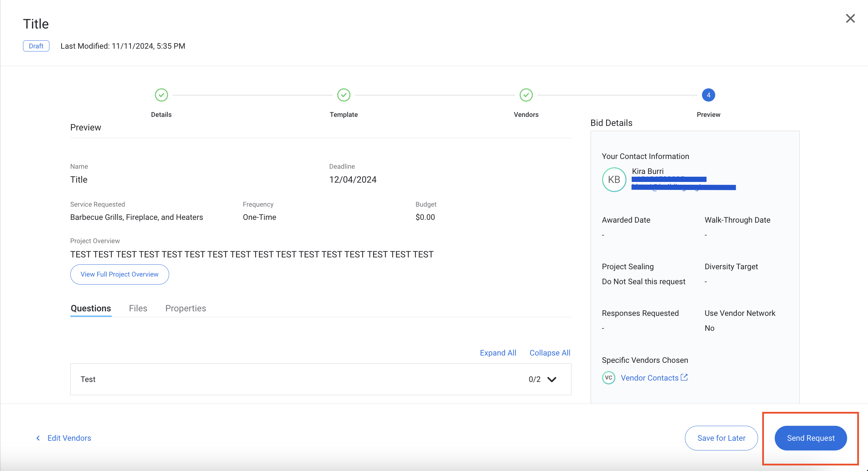The image size is (868, 471).
Task: Expand the Test question section chevron
Action: point(552,379)
